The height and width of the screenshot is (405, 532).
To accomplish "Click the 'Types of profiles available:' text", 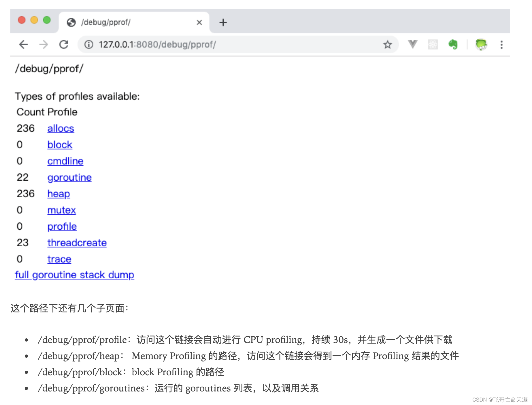I will point(77,96).
